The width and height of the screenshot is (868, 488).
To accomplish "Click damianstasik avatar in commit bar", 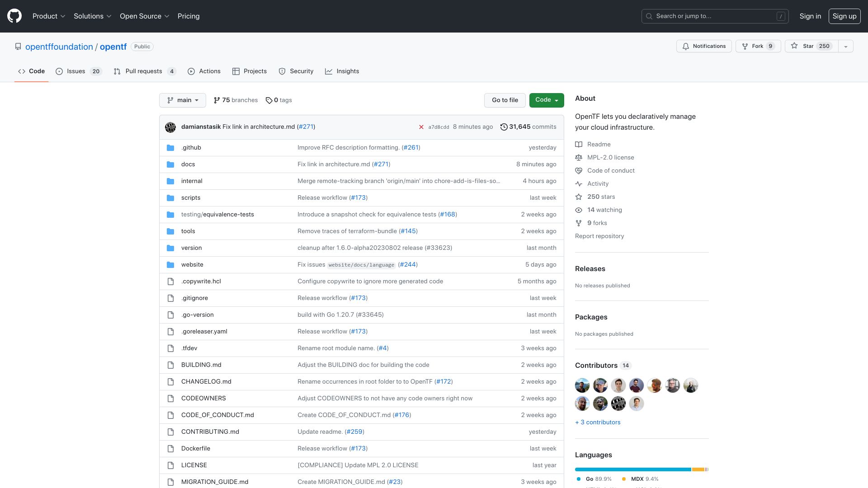I will click(x=170, y=127).
